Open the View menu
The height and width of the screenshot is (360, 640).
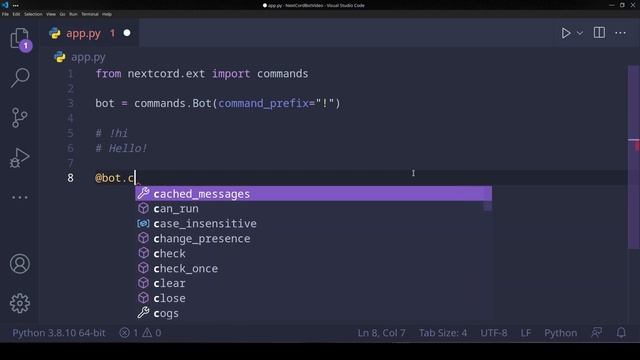tap(51, 14)
